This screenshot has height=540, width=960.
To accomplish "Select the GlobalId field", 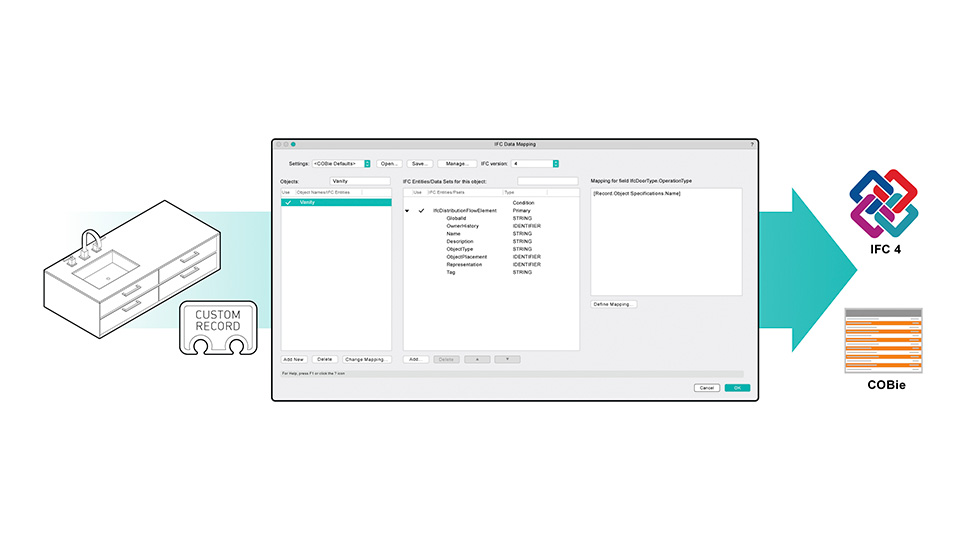I will click(456, 219).
